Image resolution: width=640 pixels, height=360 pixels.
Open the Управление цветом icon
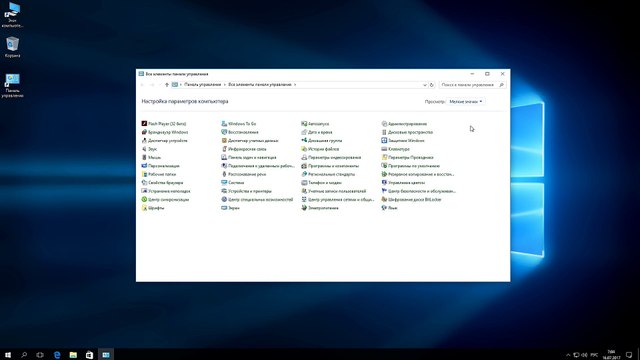384,182
